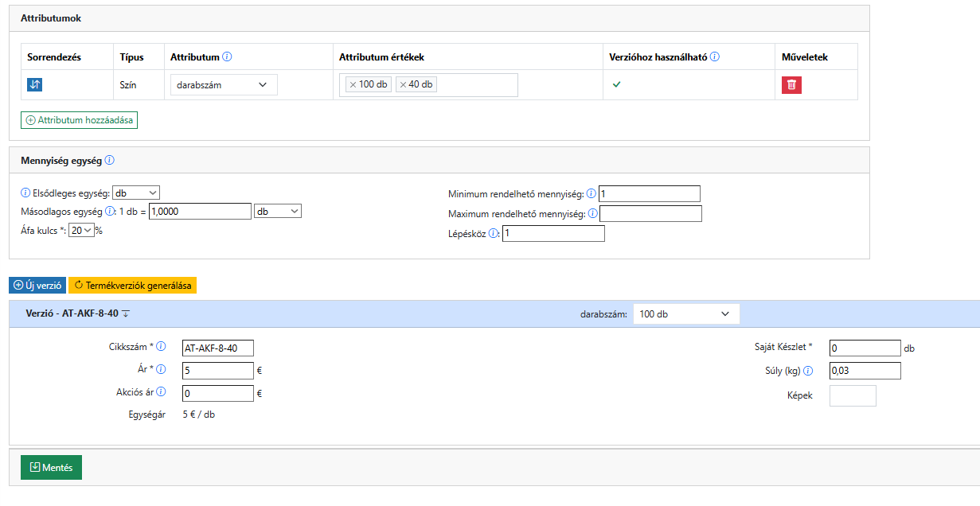Click the reorder arrows icon in Sorrendezés column

click(34, 85)
